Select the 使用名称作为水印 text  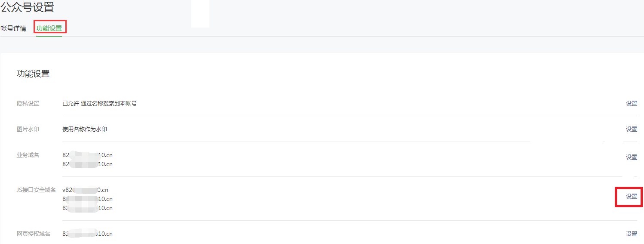coord(85,129)
